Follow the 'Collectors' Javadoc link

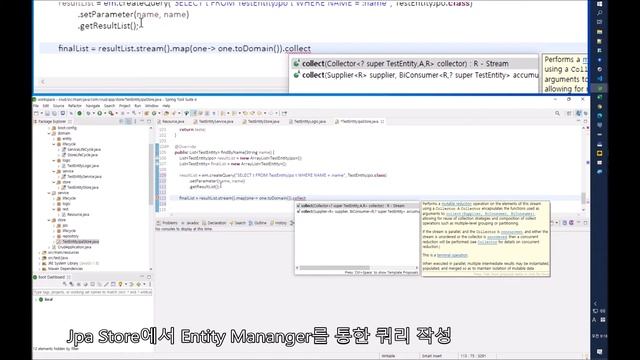(487, 242)
